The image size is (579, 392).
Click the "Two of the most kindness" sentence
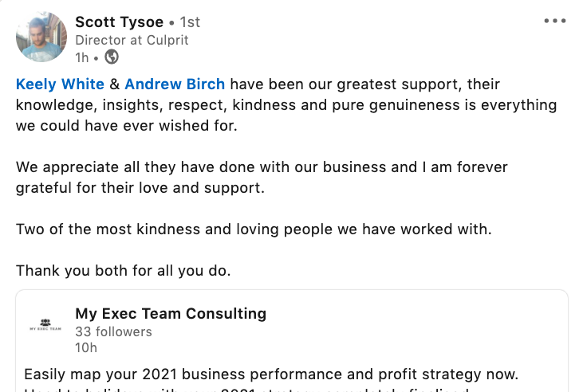(254, 229)
